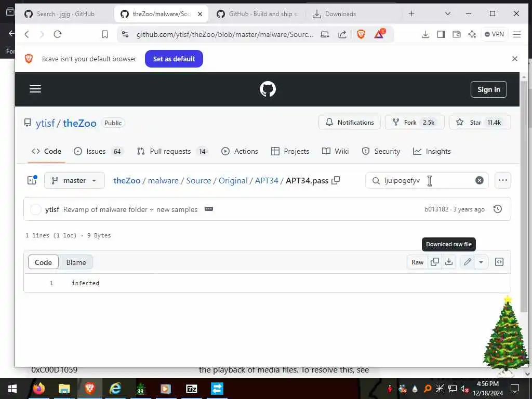Click the file search input field

(x=427, y=180)
